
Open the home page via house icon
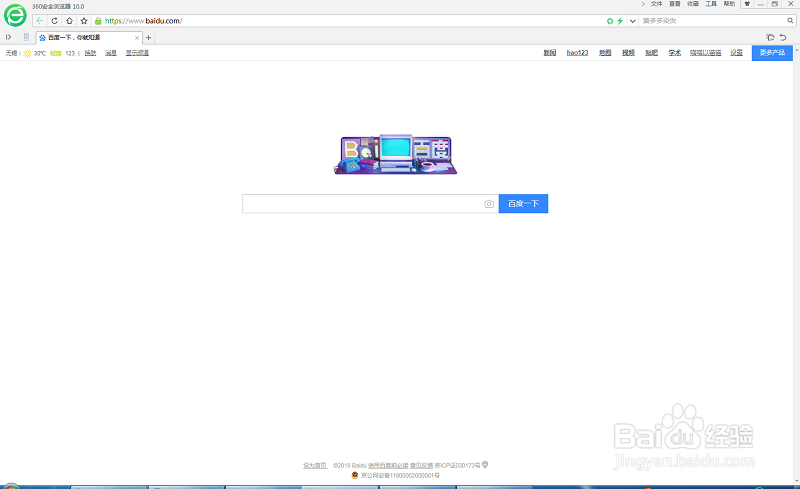[69, 21]
